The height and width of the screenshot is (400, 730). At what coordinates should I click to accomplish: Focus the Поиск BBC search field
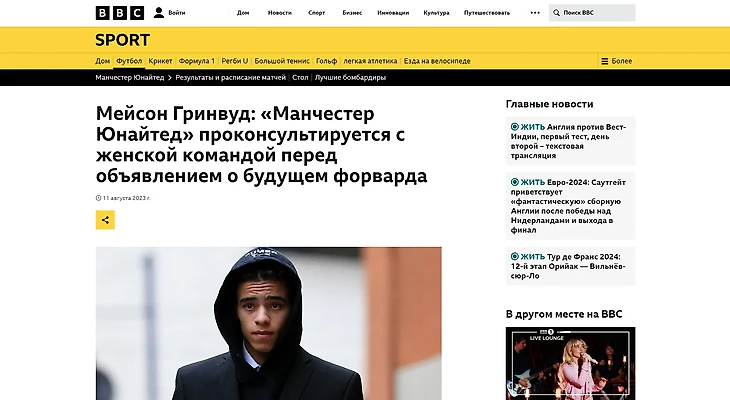point(592,13)
